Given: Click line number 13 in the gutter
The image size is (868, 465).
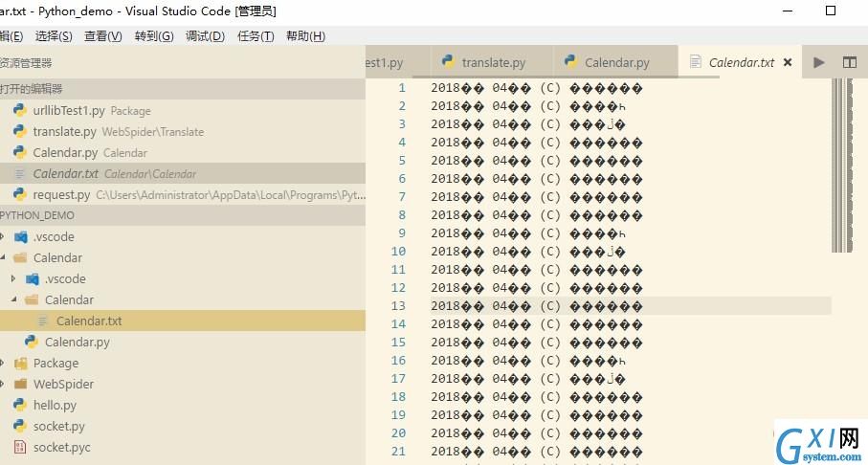Looking at the screenshot, I should click(398, 305).
